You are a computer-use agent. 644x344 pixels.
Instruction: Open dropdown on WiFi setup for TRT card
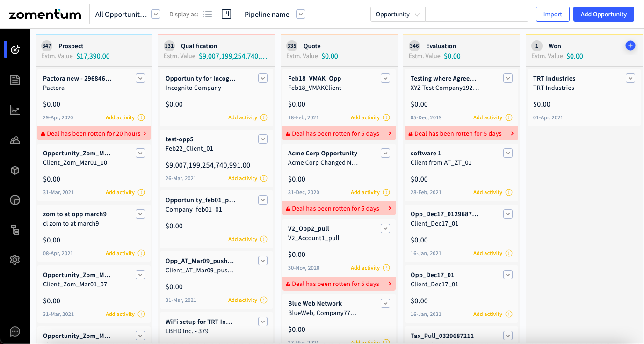pyautogui.click(x=263, y=322)
